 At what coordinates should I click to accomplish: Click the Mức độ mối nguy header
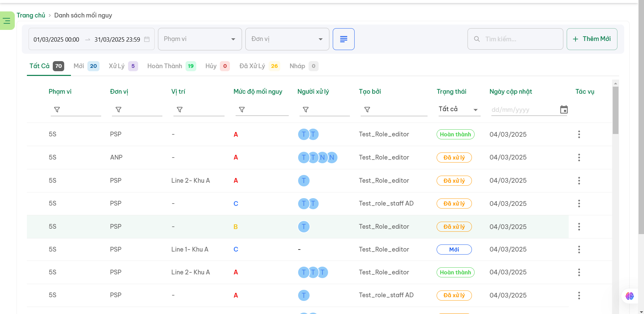click(x=258, y=92)
